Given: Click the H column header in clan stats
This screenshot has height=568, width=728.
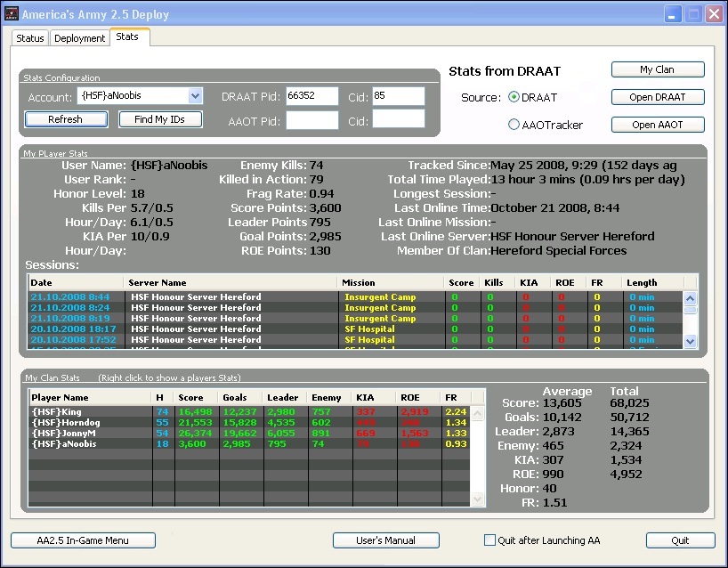Looking at the screenshot, I should tap(163, 398).
